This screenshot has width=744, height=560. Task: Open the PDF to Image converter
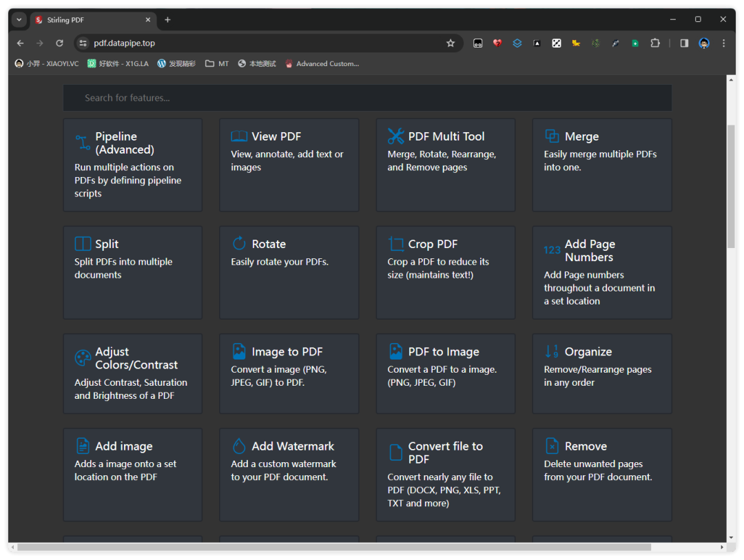pyautogui.click(x=445, y=373)
